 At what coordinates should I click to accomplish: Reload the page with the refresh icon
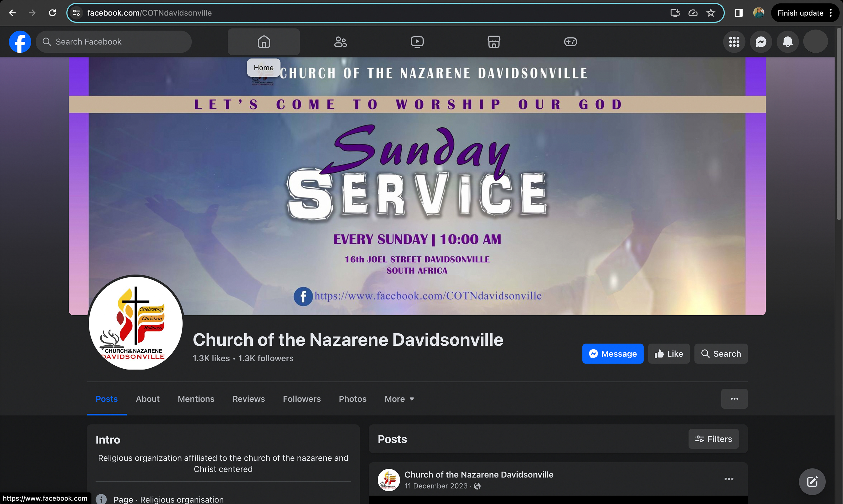52,13
